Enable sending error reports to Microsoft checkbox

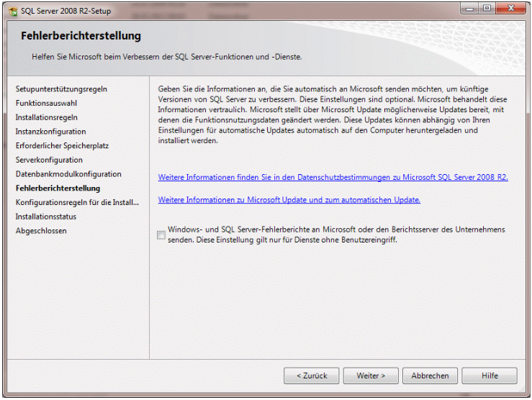pyautogui.click(x=161, y=235)
